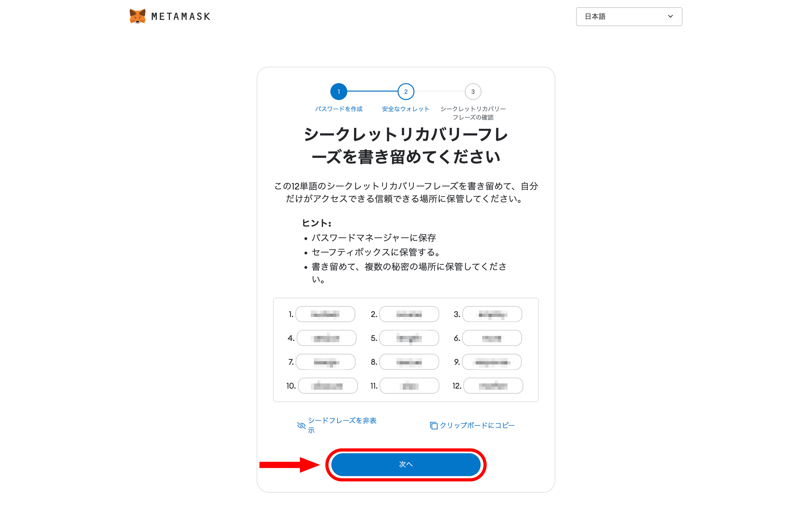812x507 pixels.
Task: Click the language dropdown chevron arrow
Action: [670, 17]
